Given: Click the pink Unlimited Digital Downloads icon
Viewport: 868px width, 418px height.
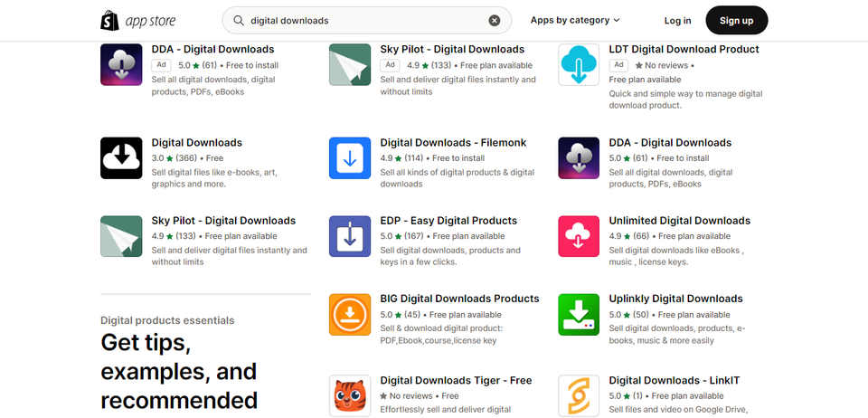Looking at the screenshot, I should [579, 236].
